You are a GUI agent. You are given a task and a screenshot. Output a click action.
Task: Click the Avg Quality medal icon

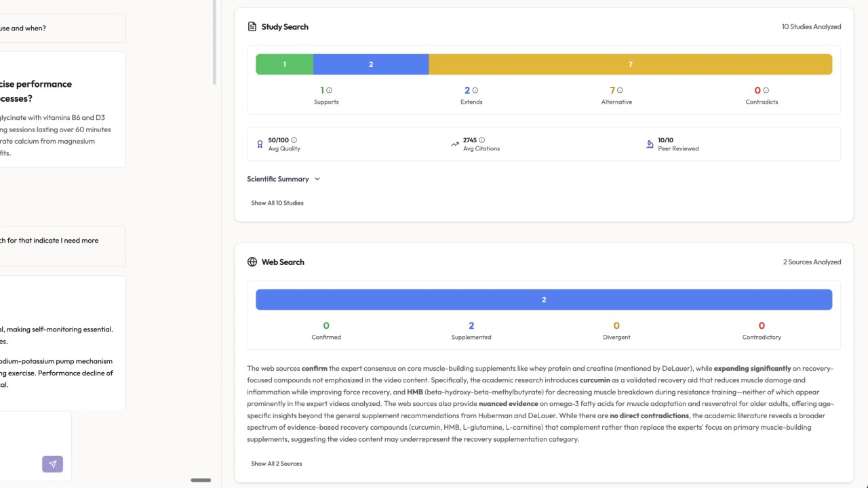[x=260, y=144]
